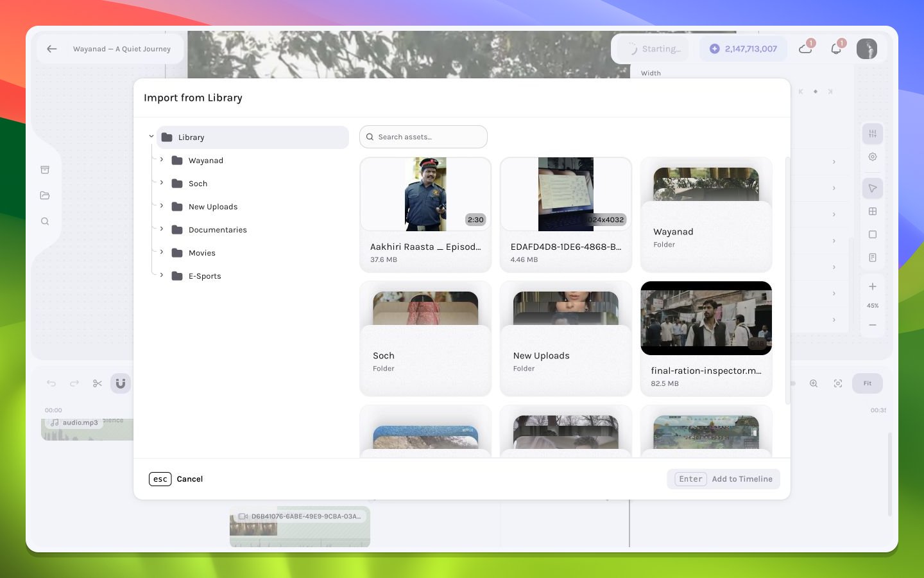
Task: Toggle the magnet snapping button
Action: [121, 383]
